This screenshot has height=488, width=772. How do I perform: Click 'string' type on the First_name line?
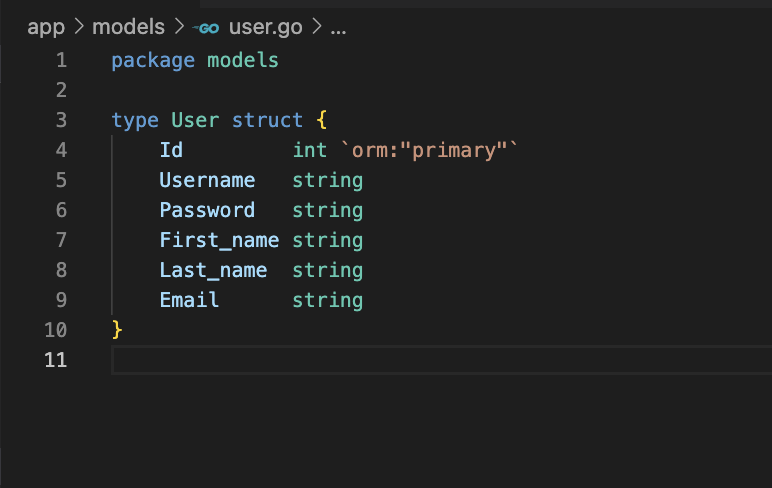point(327,241)
